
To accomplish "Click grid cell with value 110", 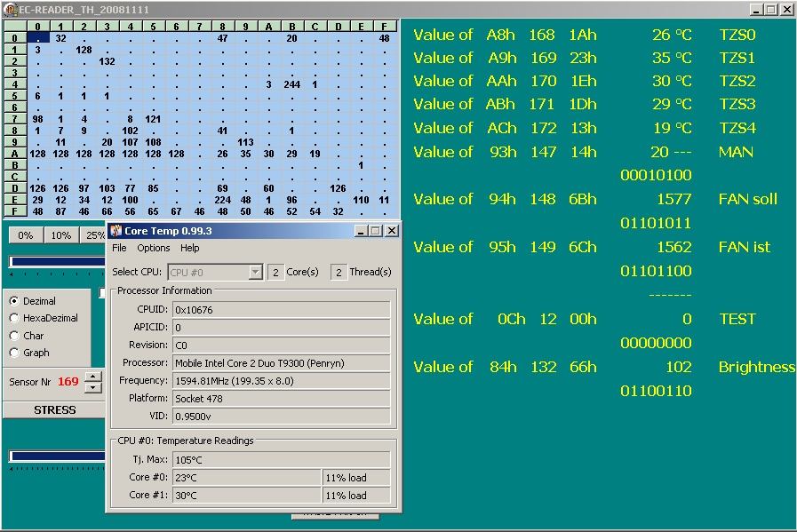I will tap(361, 200).
